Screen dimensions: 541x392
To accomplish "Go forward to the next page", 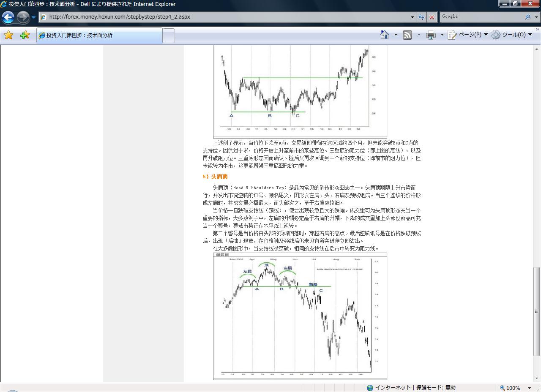I will [x=23, y=17].
